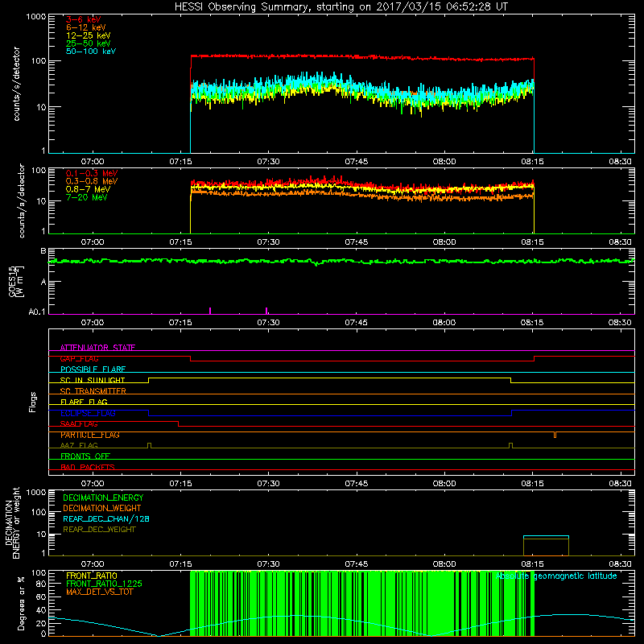The width and height of the screenshot is (644, 644).
Task: Click the MAX_DET_VS_TOT legend label
Action: pyautogui.click(x=99, y=592)
